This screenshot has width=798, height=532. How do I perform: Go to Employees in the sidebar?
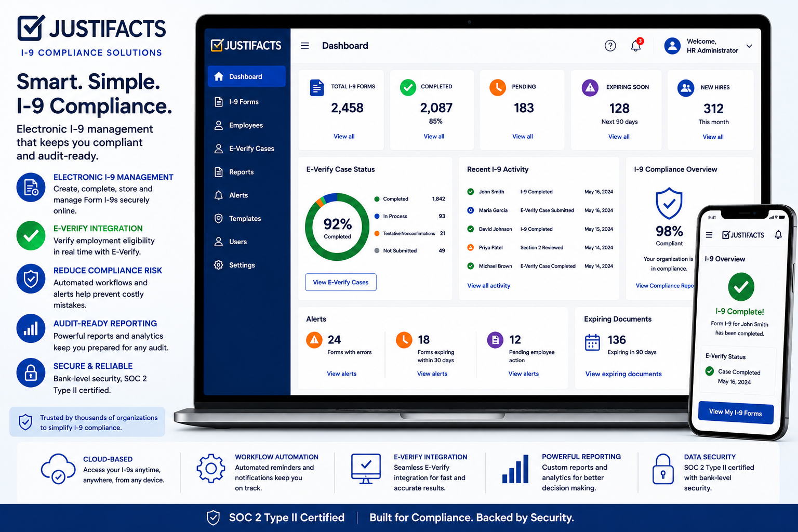pyautogui.click(x=246, y=125)
